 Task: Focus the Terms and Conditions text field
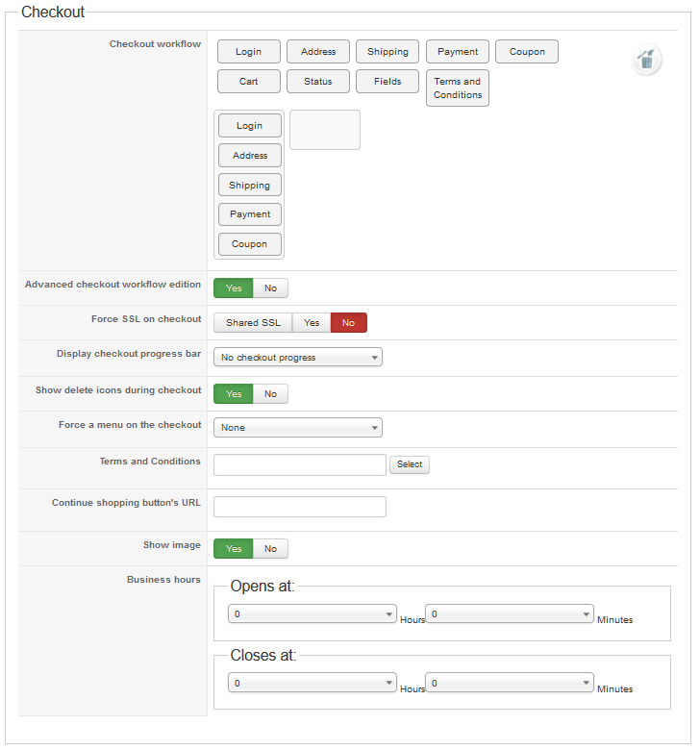click(x=300, y=465)
